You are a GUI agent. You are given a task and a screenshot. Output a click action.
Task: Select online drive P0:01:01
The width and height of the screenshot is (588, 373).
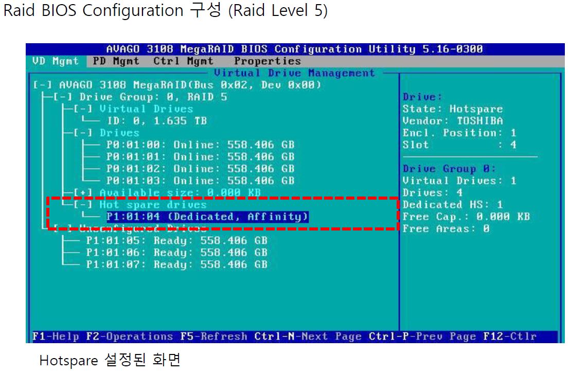[200, 157]
